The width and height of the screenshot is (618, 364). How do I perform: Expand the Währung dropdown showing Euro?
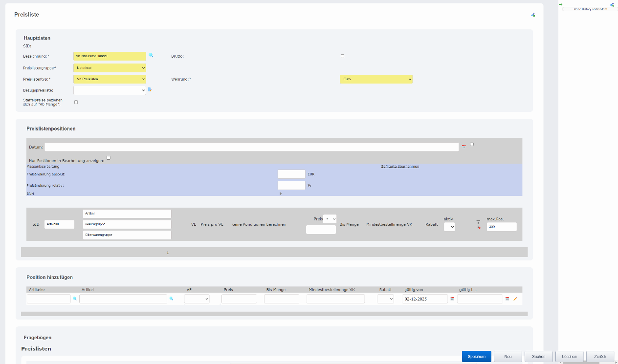click(376, 79)
